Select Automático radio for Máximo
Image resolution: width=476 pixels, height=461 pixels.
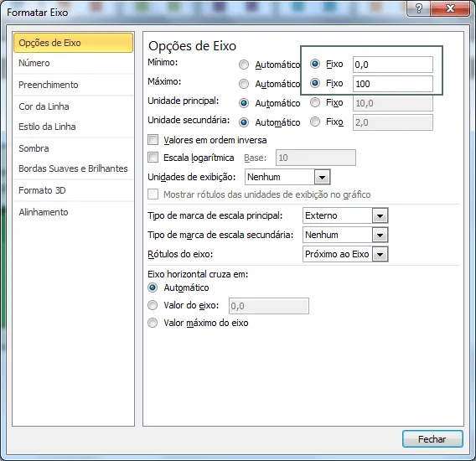244,84
